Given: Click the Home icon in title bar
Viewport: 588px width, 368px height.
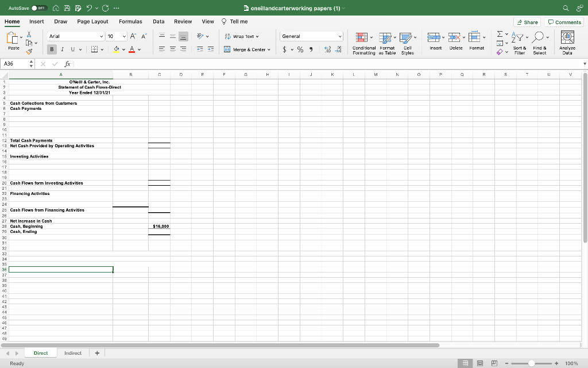Looking at the screenshot, I should [x=56, y=8].
